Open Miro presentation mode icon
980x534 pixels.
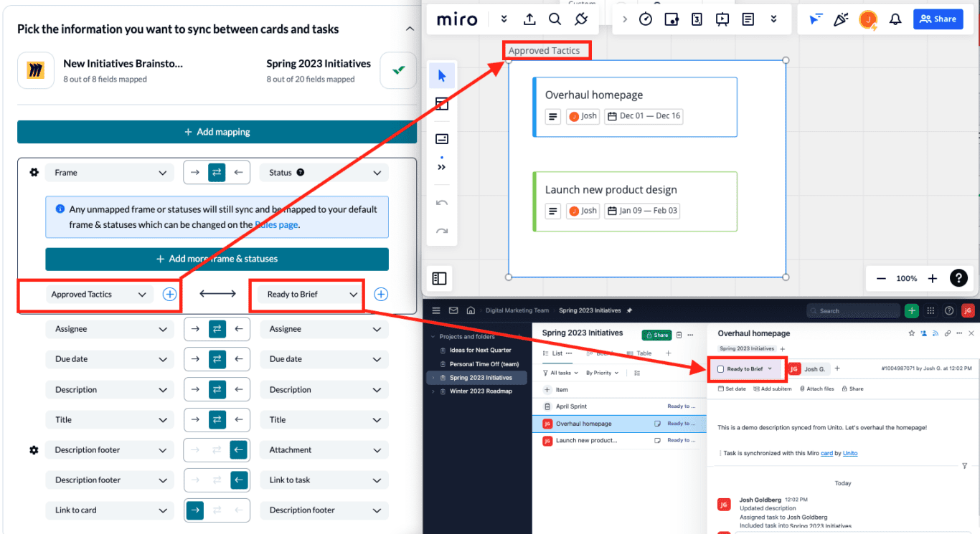(x=722, y=19)
